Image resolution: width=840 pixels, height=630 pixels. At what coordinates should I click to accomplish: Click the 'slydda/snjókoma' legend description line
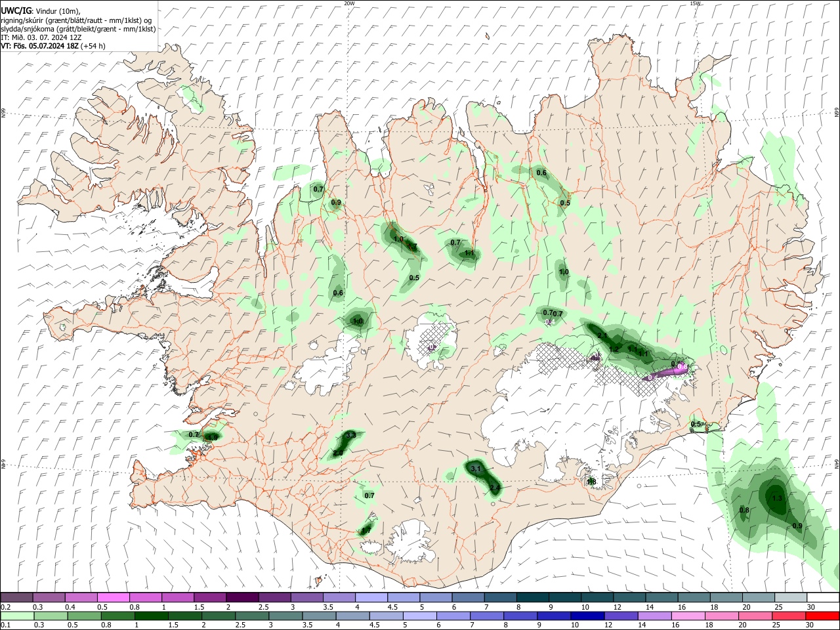pos(78,28)
